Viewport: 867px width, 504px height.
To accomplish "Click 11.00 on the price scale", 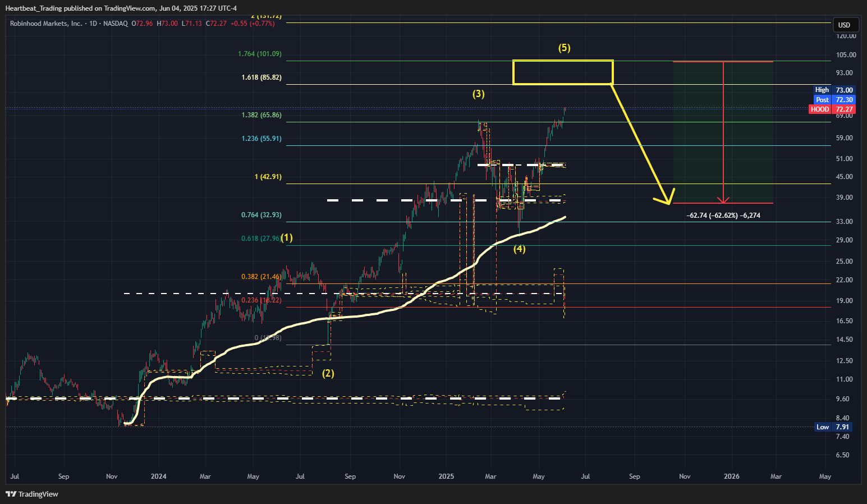I will pos(845,379).
